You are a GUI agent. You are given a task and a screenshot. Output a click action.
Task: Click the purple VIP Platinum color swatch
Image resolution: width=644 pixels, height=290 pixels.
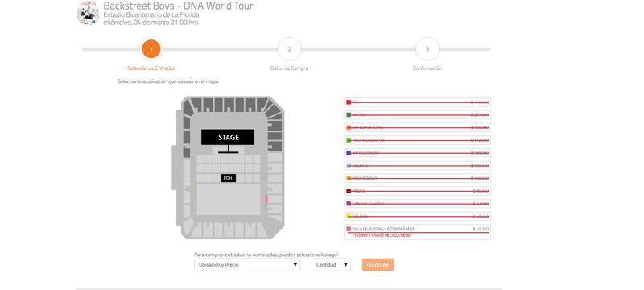point(349,153)
